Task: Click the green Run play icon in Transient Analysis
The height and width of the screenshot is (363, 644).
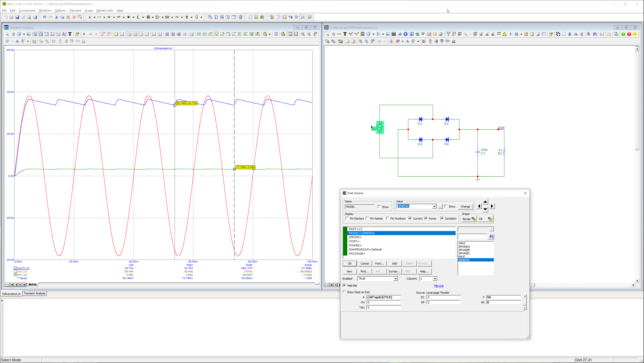Action: pyautogui.click(x=84, y=34)
